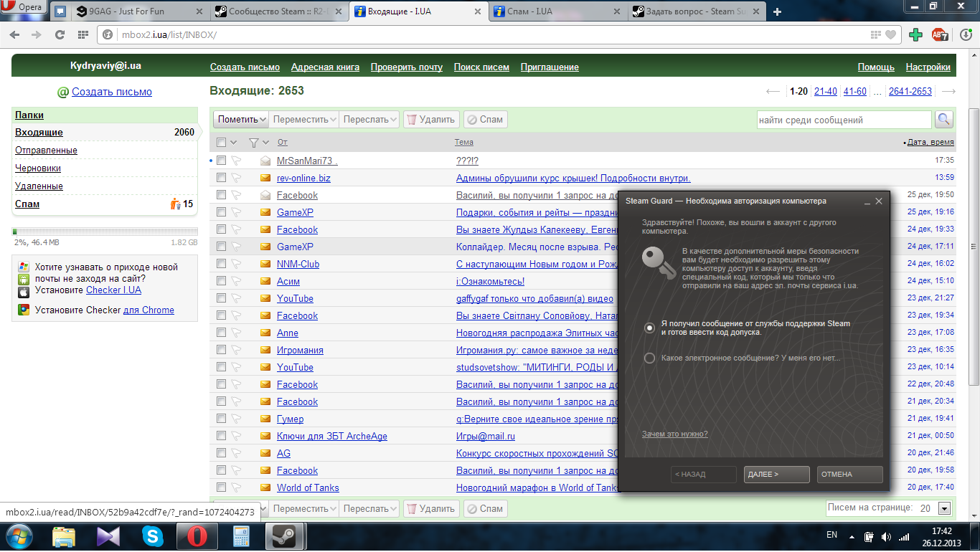Open 'Зачем это нужно?' link in Steam Guard
Image resolution: width=980 pixels, height=552 pixels.
tap(674, 434)
